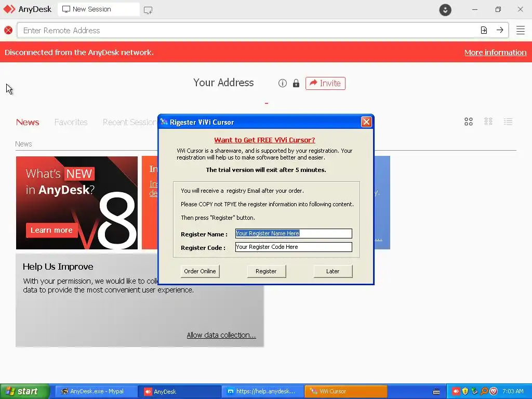Select the New Session tab
Viewport: 532px width, 399px height.
pyautogui.click(x=98, y=9)
